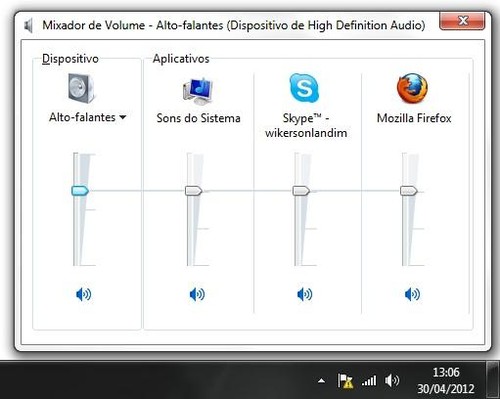Click the Sons do Sistema icon
Image resolution: width=500 pixels, height=399 pixels.
pyautogui.click(x=198, y=91)
